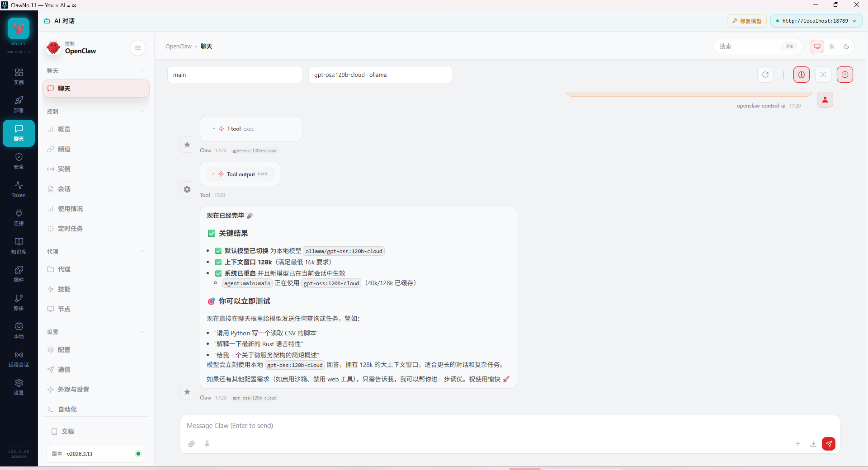Open the main session selector
Image resolution: width=868 pixels, height=470 pixels.
click(235, 75)
